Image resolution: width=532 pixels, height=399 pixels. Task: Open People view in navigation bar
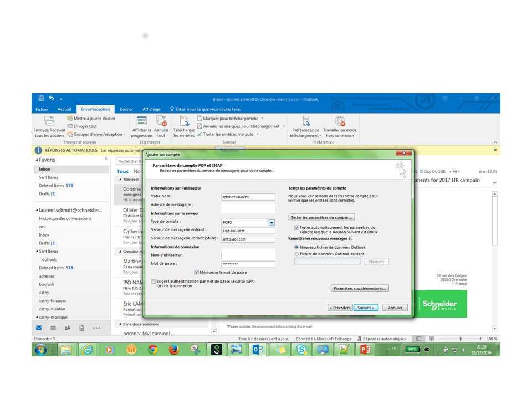tap(68, 328)
